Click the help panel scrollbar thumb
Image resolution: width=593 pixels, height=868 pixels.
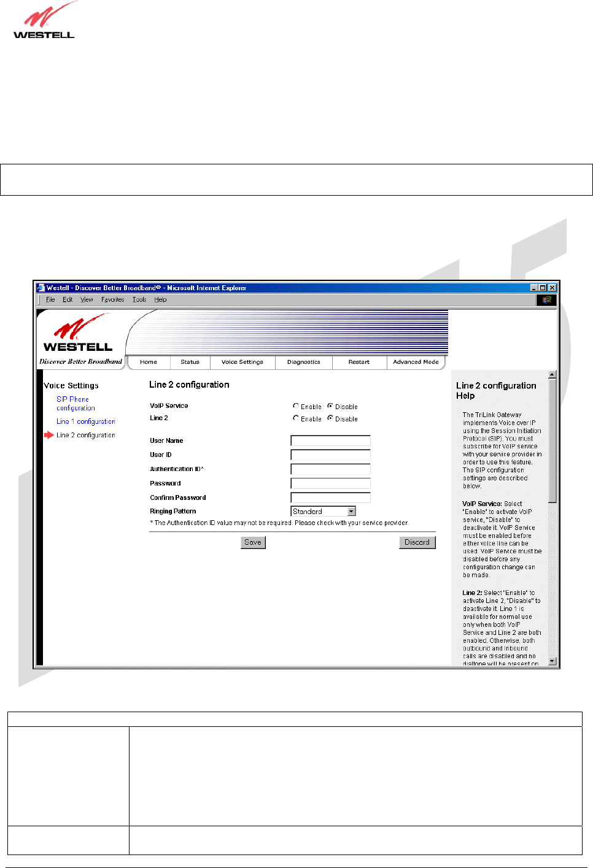pyautogui.click(x=552, y=440)
